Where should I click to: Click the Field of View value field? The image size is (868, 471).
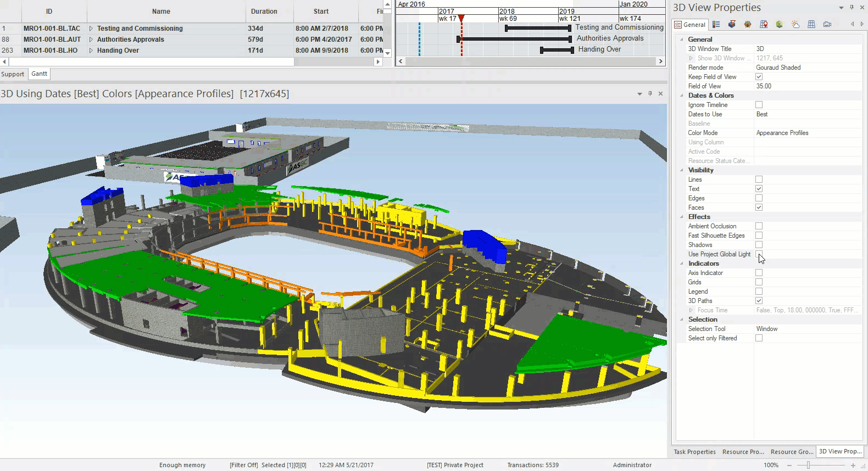pos(806,86)
